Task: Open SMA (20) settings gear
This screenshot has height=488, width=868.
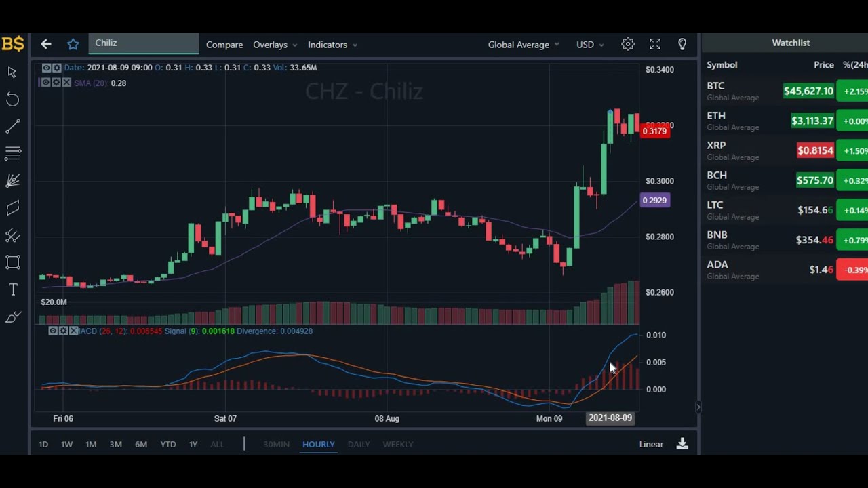Action: point(56,83)
